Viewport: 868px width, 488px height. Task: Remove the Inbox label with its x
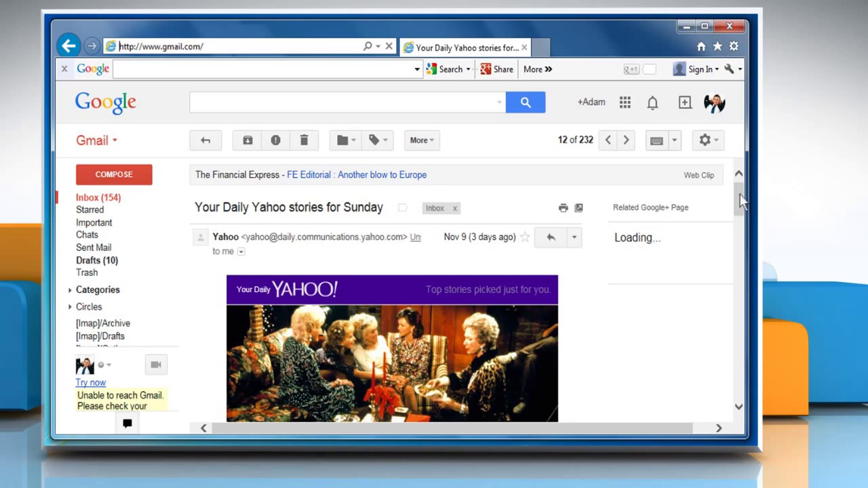point(455,208)
